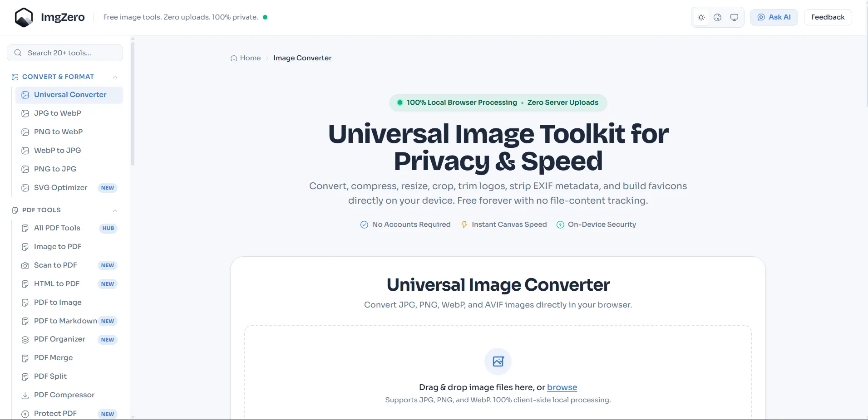868x420 pixels.
Task: Open Image to PDF tool
Action: (69, 247)
